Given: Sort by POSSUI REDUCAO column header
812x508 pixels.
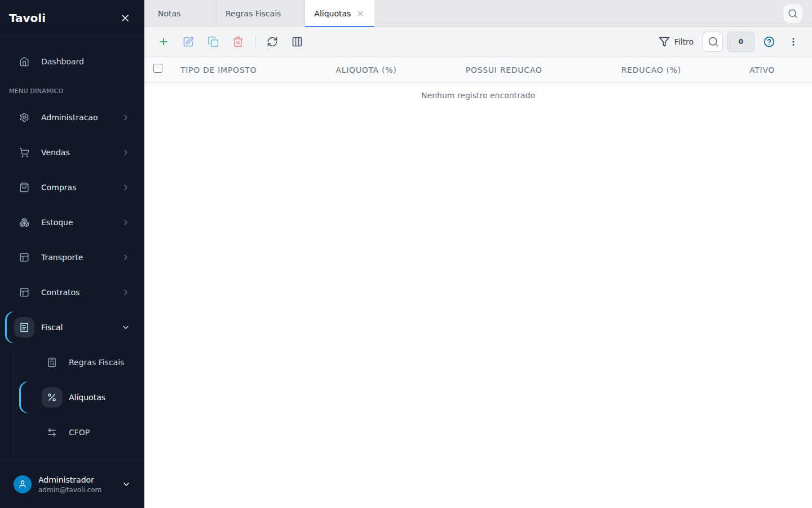Looking at the screenshot, I should click(504, 70).
